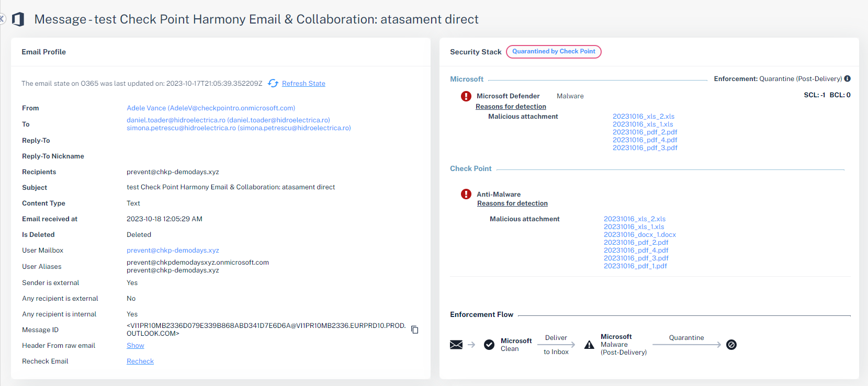Image resolution: width=868 pixels, height=386 pixels.
Task: Open Check Point attachment 20231016_pdf_2.pdf
Action: coord(636,242)
